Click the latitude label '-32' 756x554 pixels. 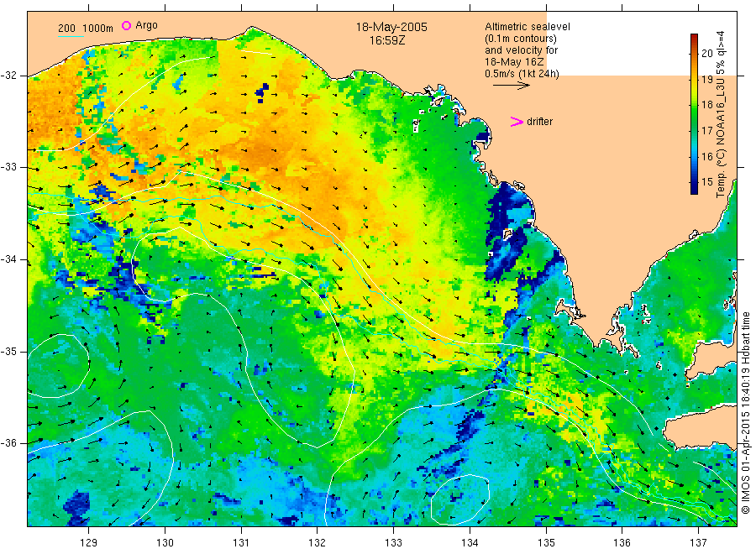pyautogui.click(x=8, y=76)
